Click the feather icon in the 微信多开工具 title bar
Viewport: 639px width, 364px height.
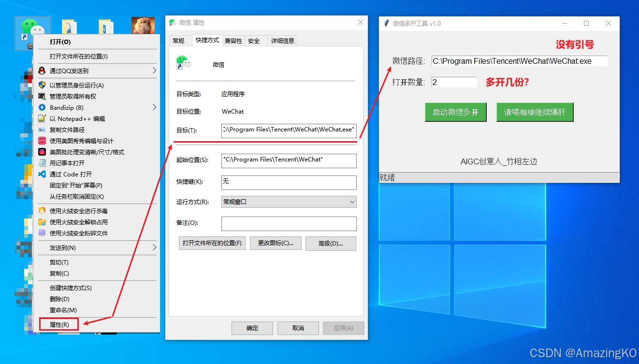(386, 23)
